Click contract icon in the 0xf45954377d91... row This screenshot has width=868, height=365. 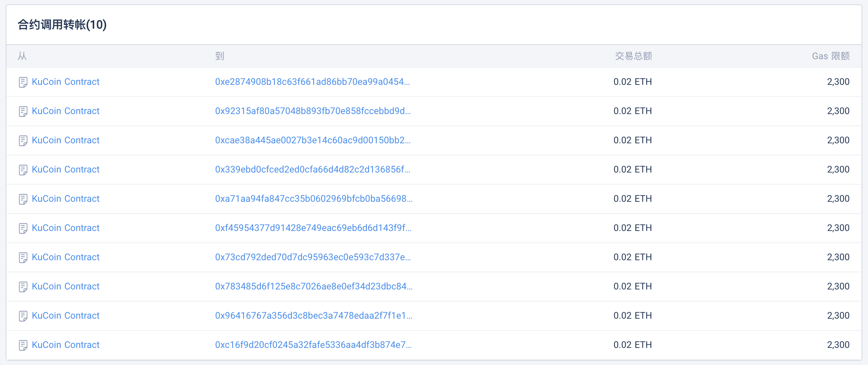click(x=23, y=228)
